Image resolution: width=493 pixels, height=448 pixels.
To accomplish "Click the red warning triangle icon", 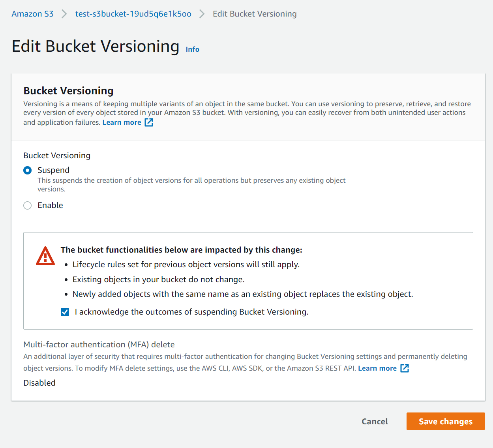I will (x=45, y=256).
